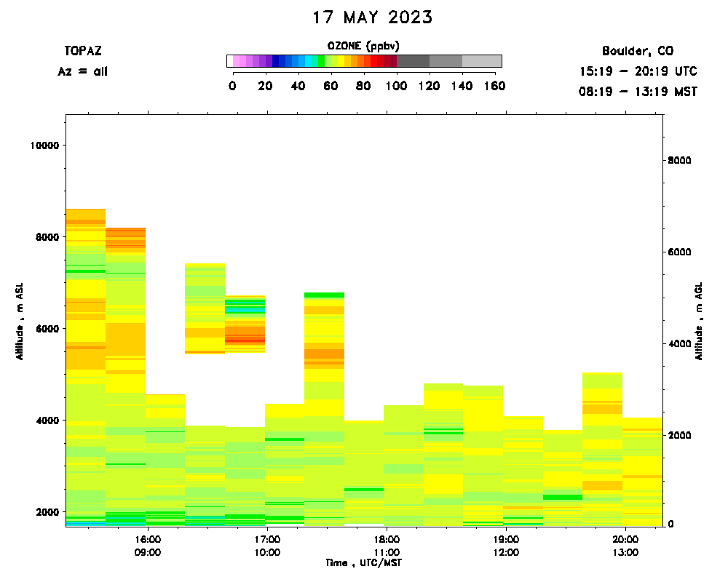This screenshot has height=582, width=728.
Task: Click the blue colorbar segment near 30
Action: (x=282, y=61)
